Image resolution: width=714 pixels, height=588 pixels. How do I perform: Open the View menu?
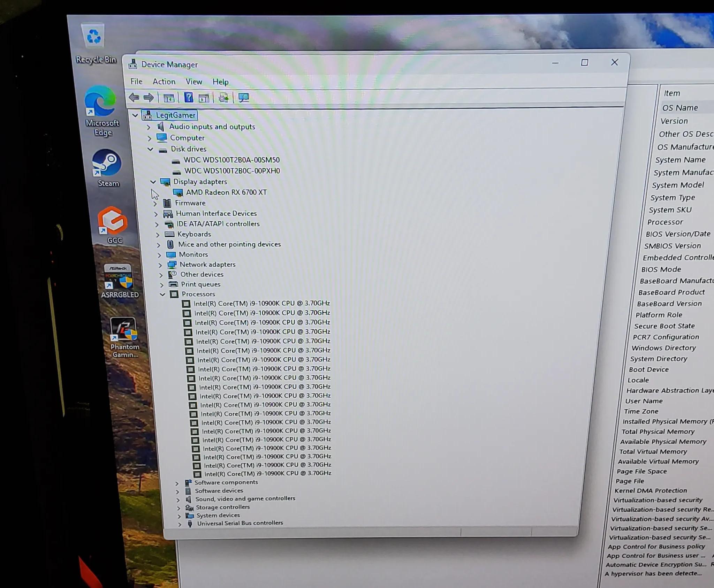coord(194,82)
